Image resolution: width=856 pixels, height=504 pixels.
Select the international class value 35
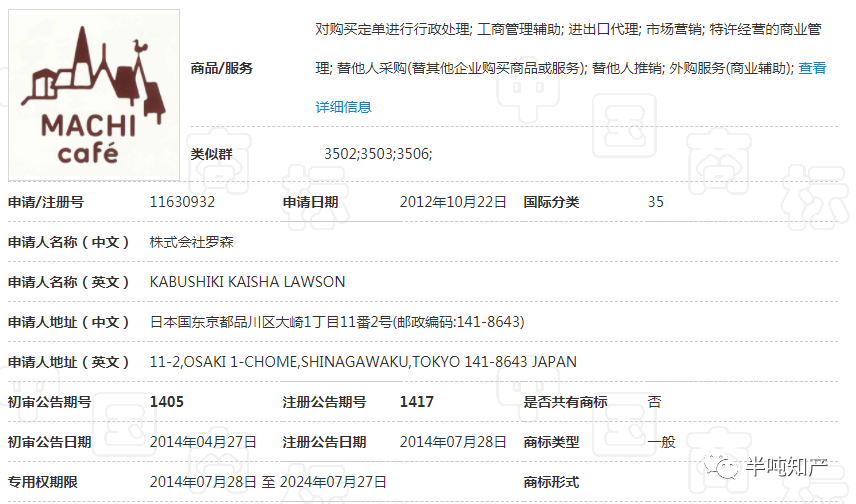656,202
